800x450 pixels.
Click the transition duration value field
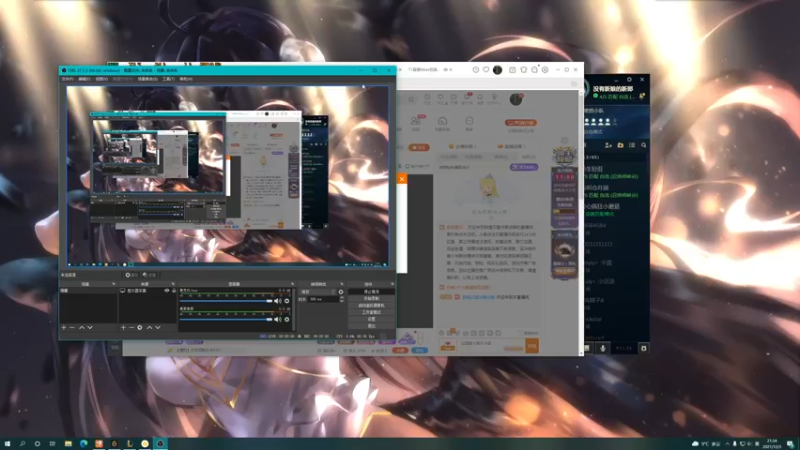pos(323,299)
